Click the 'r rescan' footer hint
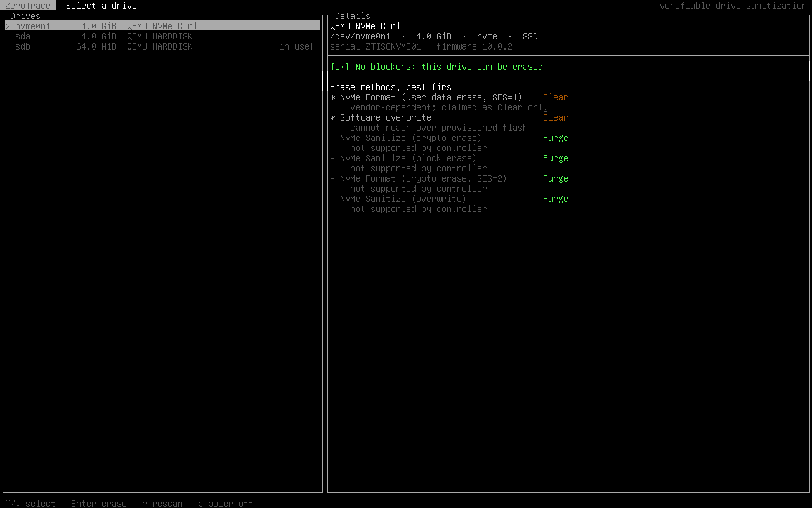The image size is (812, 508). pos(162,504)
